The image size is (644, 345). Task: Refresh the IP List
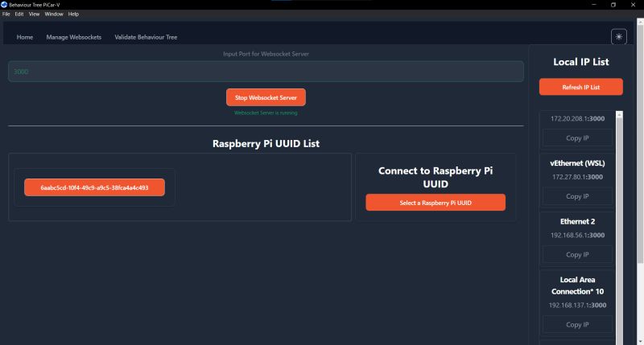(x=580, y=87)
